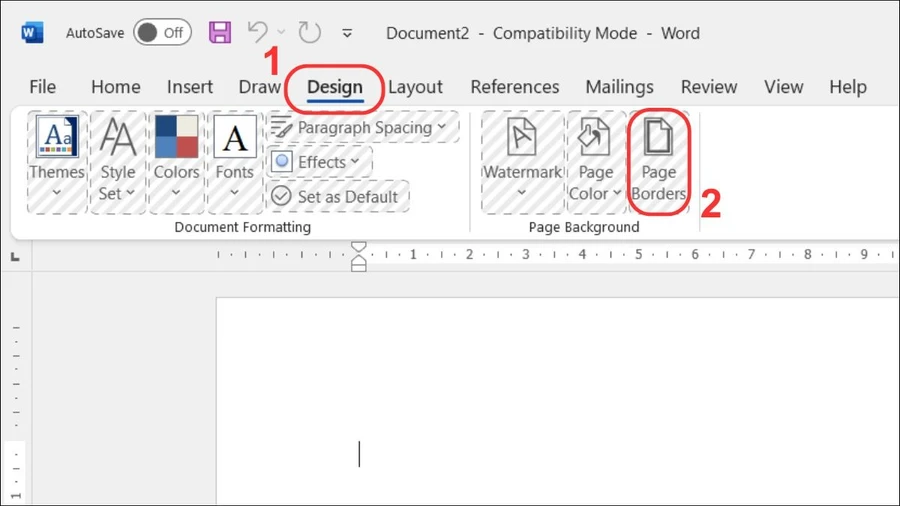Switch to the View tab

coord(783,87)
